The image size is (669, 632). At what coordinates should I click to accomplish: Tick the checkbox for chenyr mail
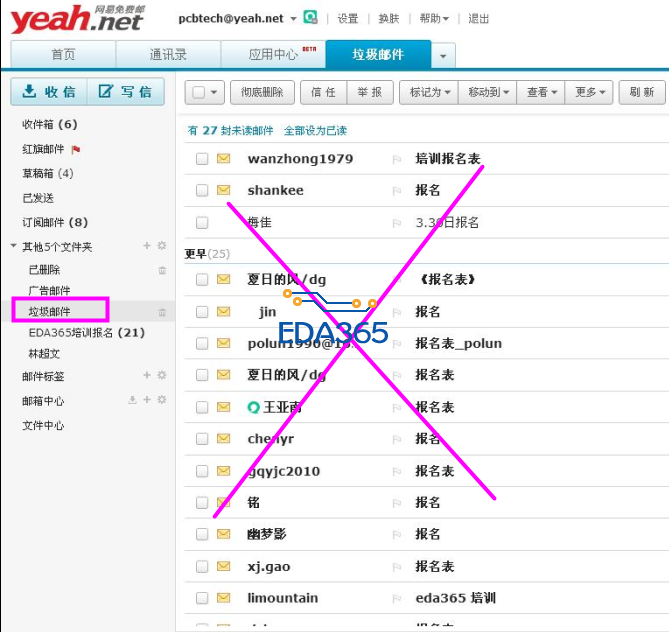(202, 439)
